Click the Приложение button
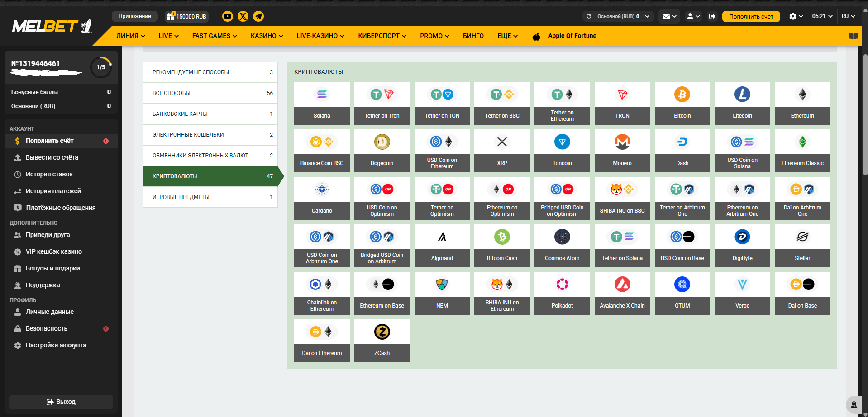This screenshot has width=868, height=417. pos(135,16)
